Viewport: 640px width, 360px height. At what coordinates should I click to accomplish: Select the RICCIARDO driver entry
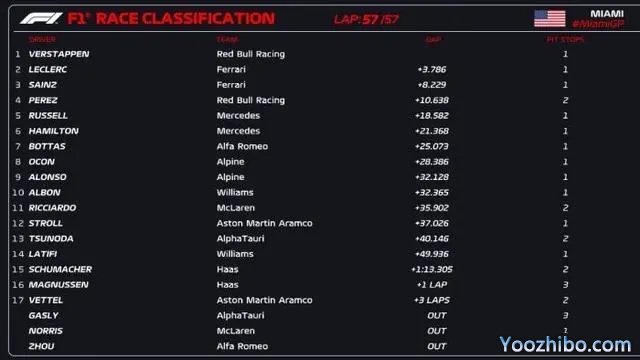(52, 208)
